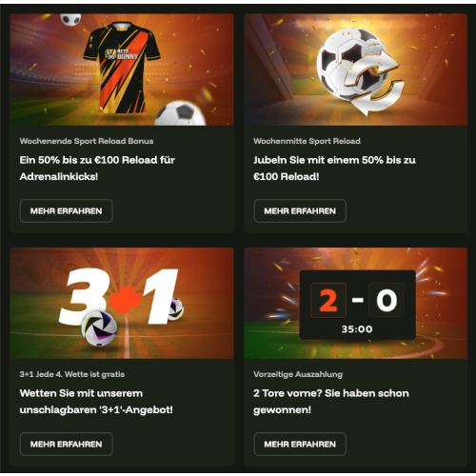
Task: Open the 2-0 scoreboard banner image
Action: click(356, 303)
